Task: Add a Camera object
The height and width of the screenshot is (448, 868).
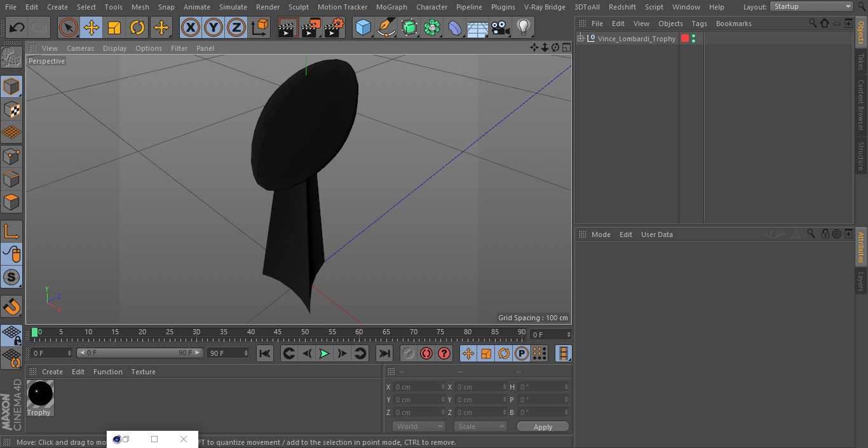Action: [501, 27]
